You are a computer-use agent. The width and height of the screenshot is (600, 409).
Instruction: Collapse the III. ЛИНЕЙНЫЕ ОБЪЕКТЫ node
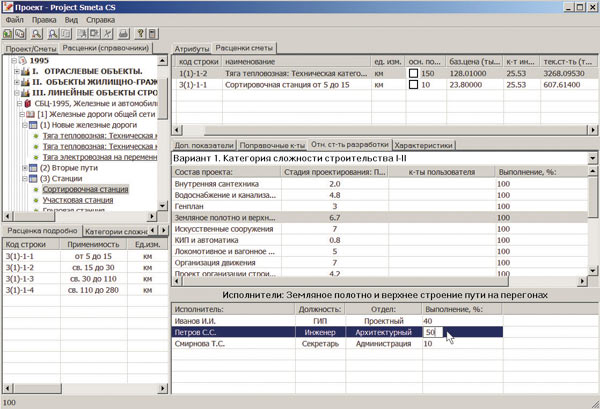[17, 93]
